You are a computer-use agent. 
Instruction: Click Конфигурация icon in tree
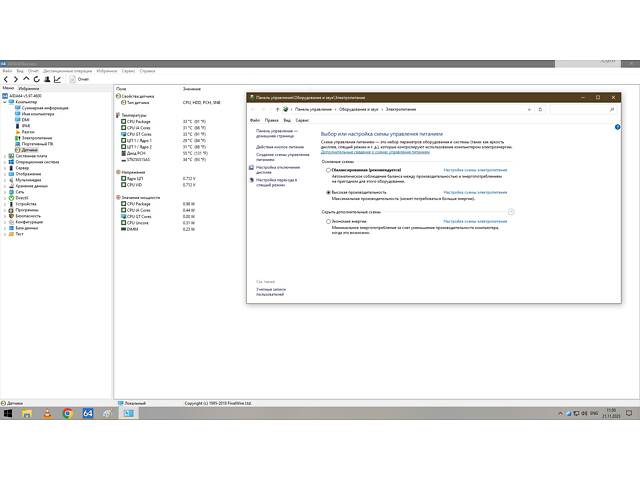[x=11, y=222]
